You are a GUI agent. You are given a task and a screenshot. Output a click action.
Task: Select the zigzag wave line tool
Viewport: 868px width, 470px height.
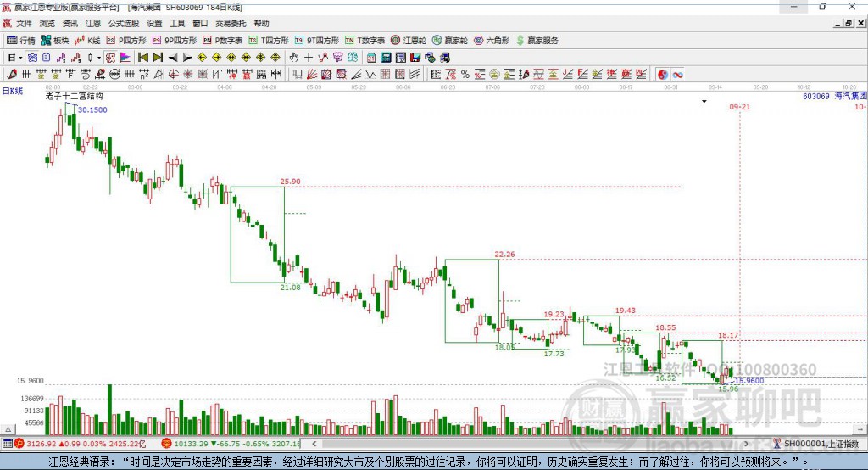(x=370, y=75)
